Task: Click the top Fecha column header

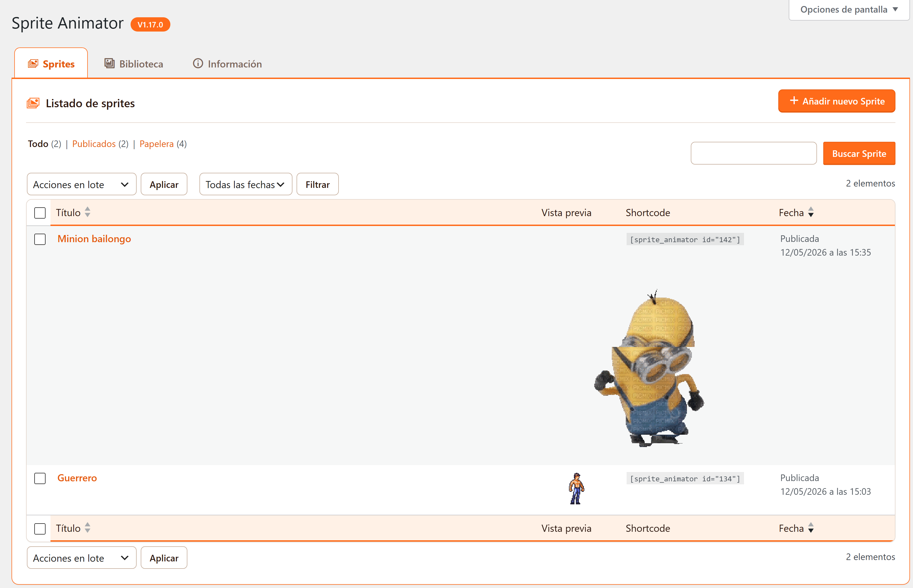Action: (791, 213)
